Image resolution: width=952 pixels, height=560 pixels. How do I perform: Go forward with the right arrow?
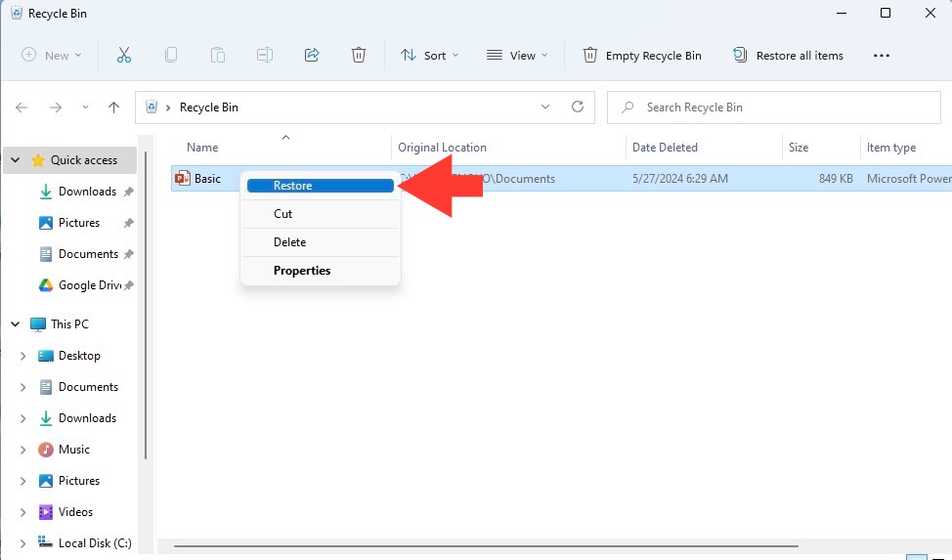pyautogui.click(x=56, y=108)
